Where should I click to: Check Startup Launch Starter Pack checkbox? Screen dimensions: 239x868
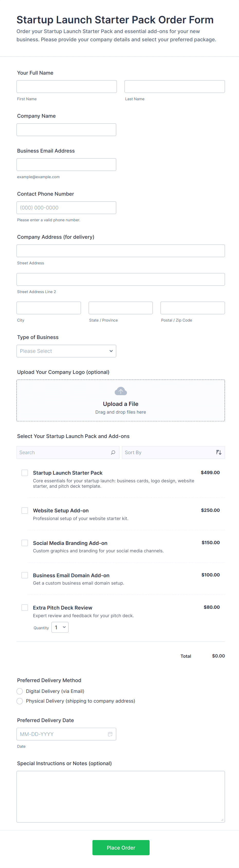pos(25,473)
